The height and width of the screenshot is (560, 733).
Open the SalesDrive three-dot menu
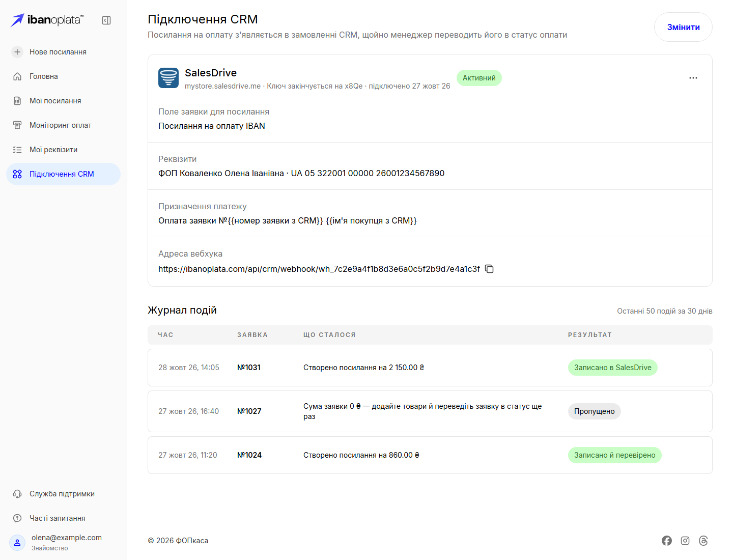(x=693, y=78)
